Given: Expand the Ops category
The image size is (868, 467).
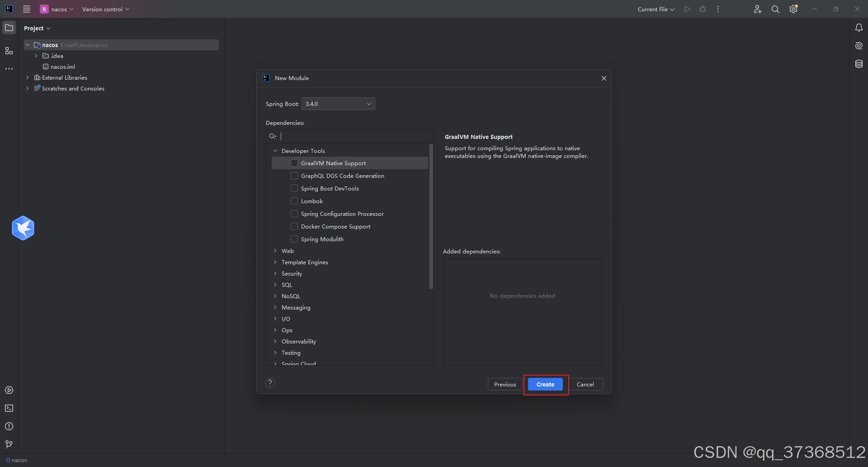Looking at the screenshot, I should (275, 330).
